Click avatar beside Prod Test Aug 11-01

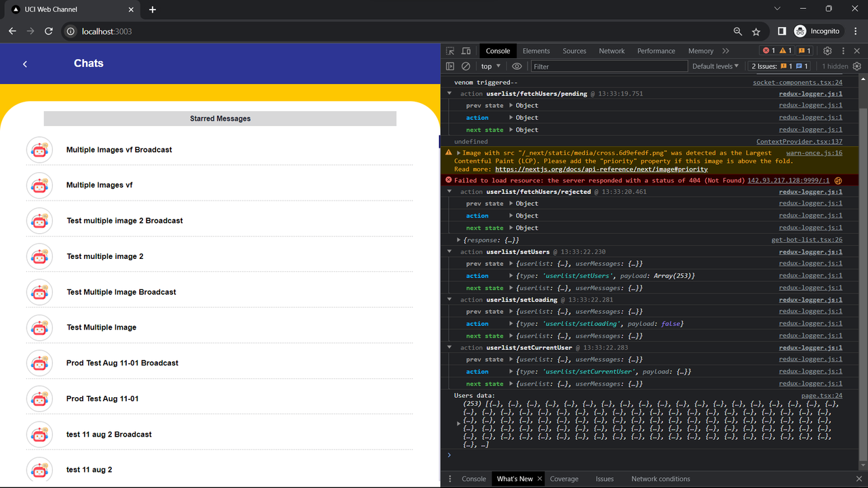(x=39, y=399)
